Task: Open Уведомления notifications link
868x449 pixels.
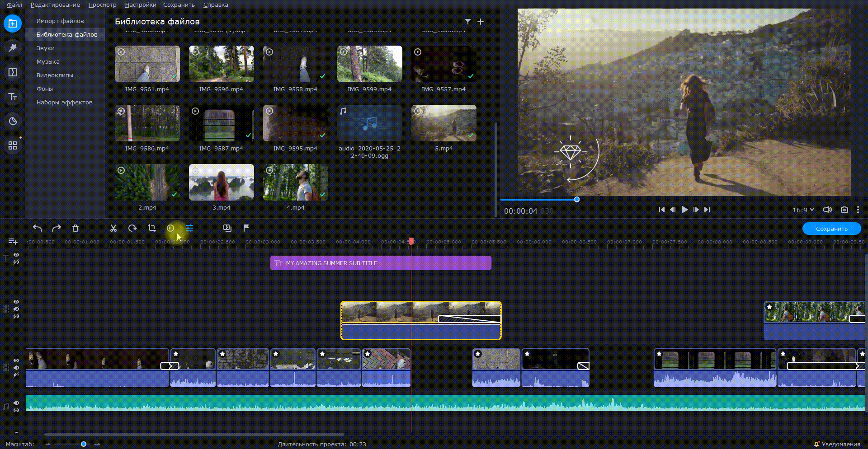Action: [x=840, y=444]
